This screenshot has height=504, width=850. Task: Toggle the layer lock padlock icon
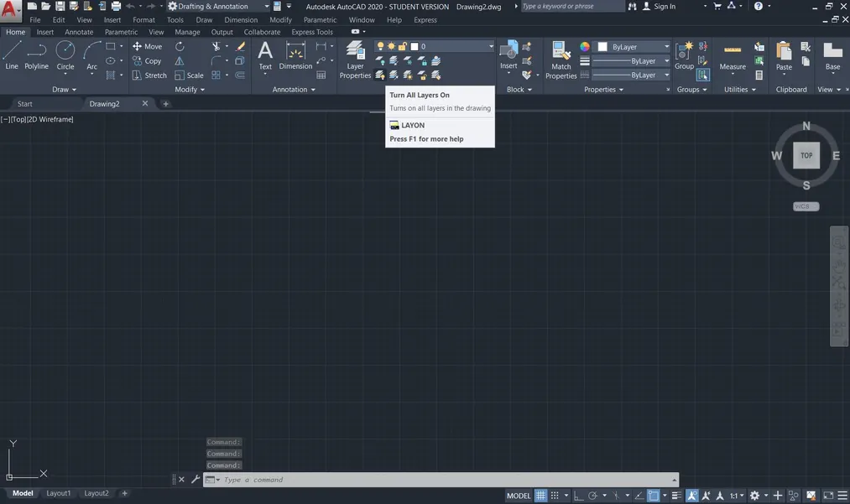click(x=402, y=46)
